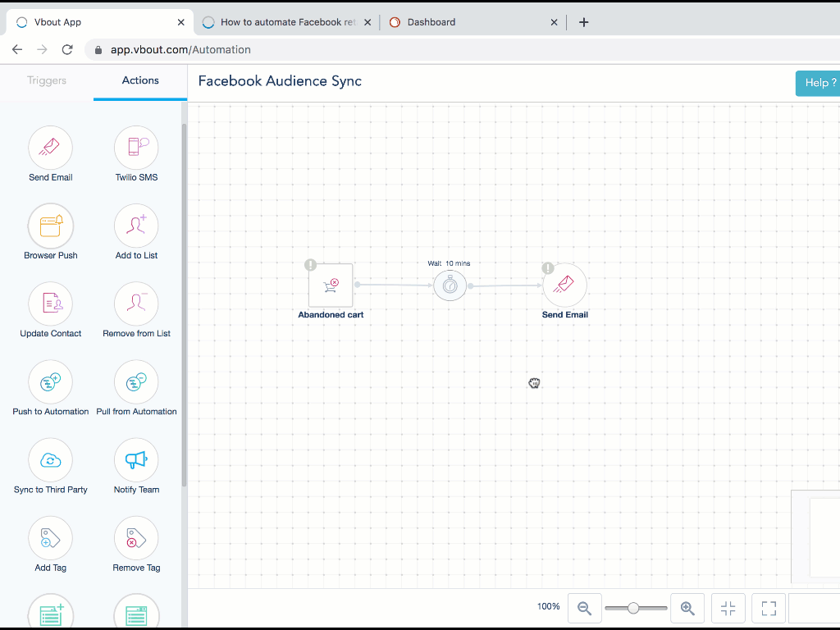Click the Abandoned cart node label
The height and width of the screenshot is (630, 840).
click(x=331, y=314)
